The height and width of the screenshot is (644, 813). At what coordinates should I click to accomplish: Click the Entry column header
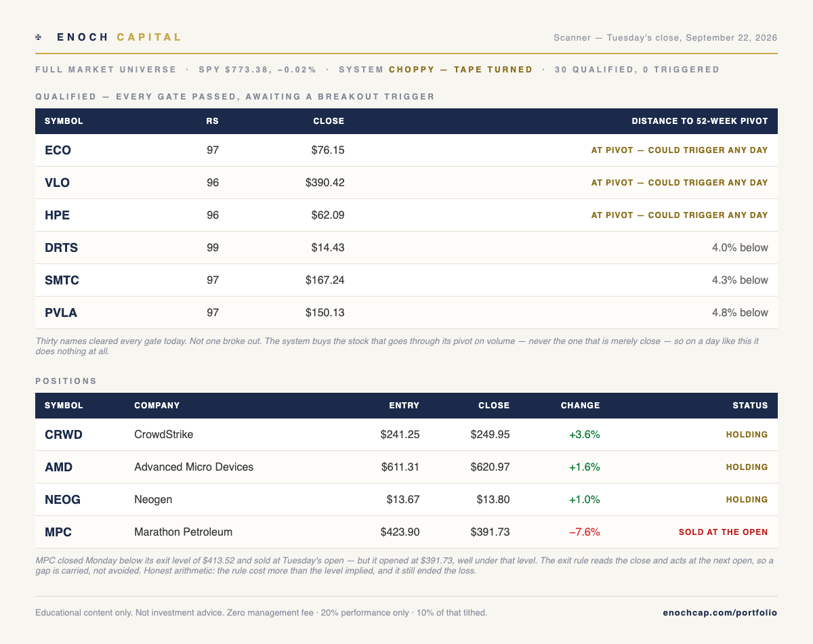click(404, 406)
